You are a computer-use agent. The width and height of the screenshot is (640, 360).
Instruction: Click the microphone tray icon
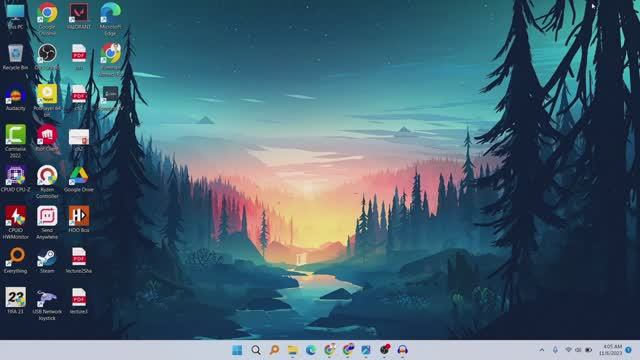pos(555,350)
